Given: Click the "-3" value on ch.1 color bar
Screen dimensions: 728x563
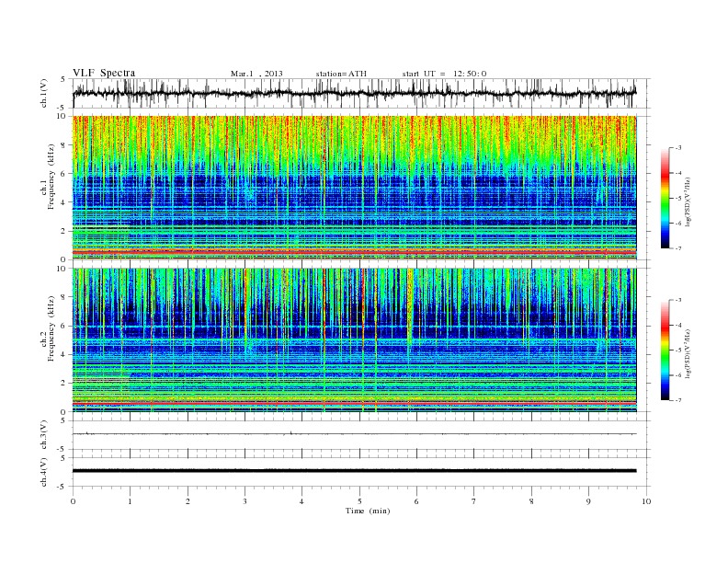Looking at the screenshot, I should 677,148.
